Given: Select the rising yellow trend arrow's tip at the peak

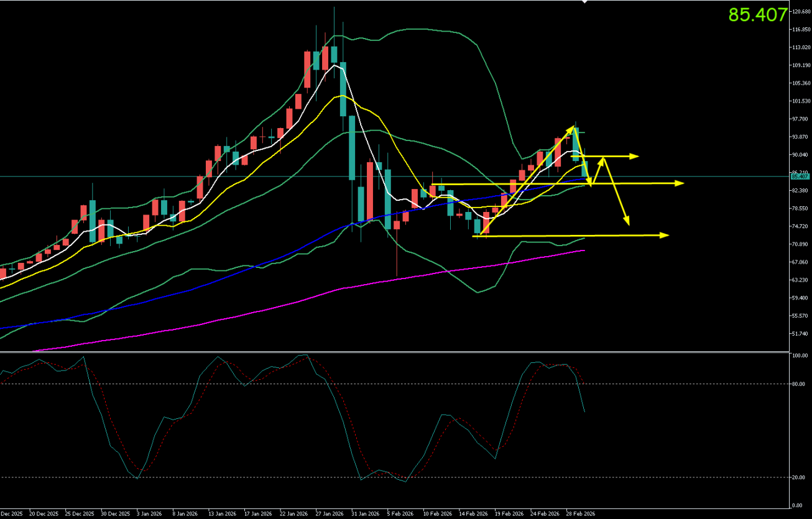Looking at the screenshot, I should 572,127.
